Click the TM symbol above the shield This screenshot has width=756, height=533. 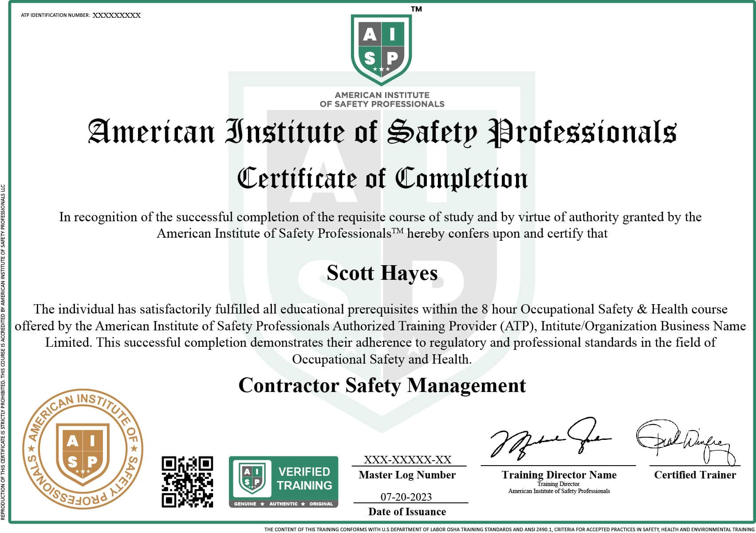(416, 8)
